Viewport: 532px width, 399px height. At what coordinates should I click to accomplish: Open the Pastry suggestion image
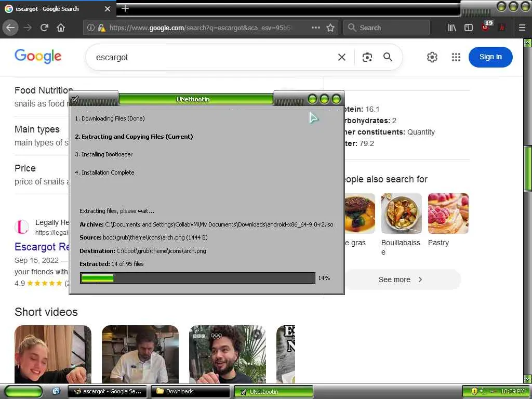(x=448, y=214)
